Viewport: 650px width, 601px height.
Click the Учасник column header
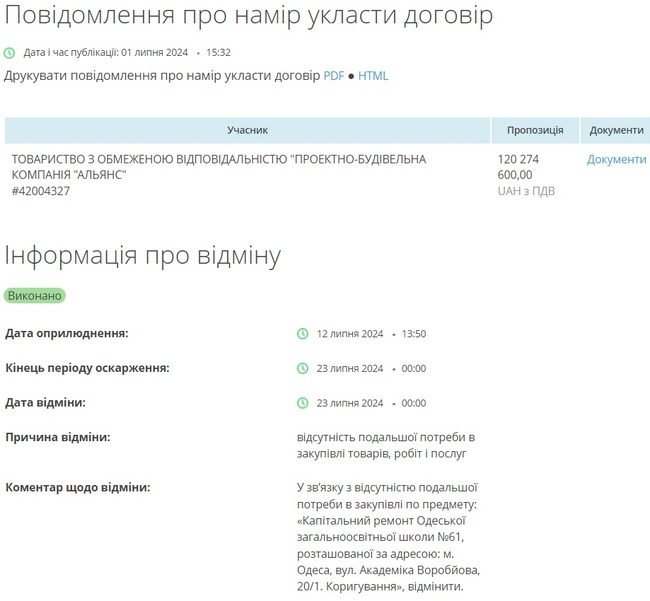247,131
